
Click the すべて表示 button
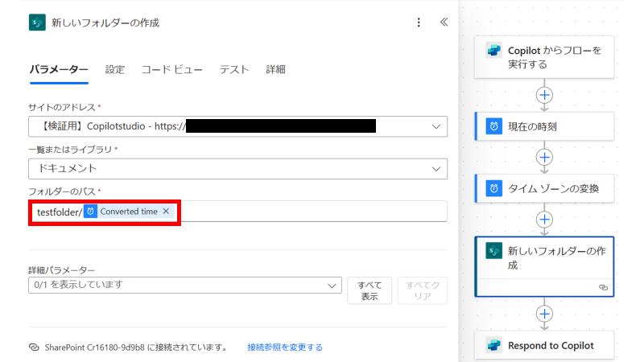coord(369,290)
